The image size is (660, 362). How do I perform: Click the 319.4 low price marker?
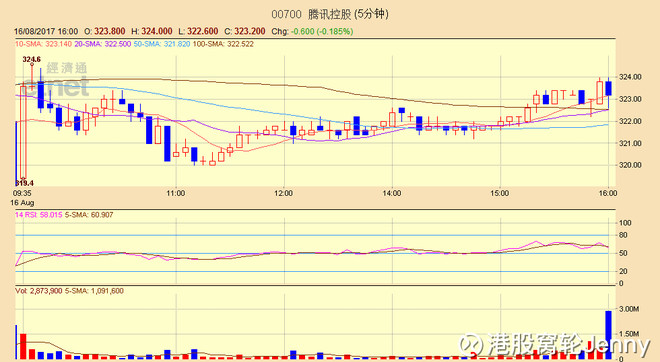[x=24, y=183]
